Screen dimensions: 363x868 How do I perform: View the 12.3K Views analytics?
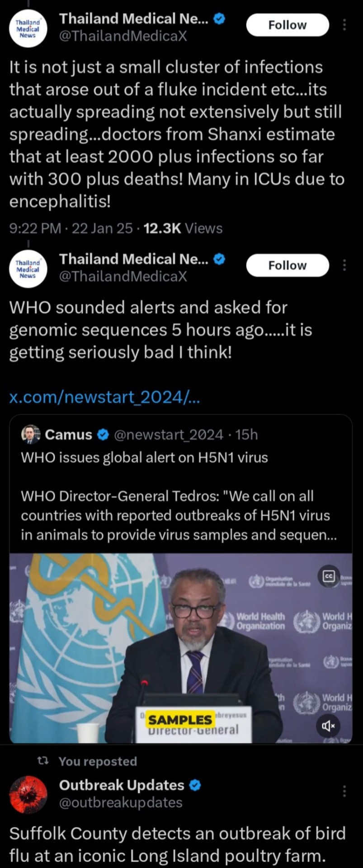click(x=183, y=228)
